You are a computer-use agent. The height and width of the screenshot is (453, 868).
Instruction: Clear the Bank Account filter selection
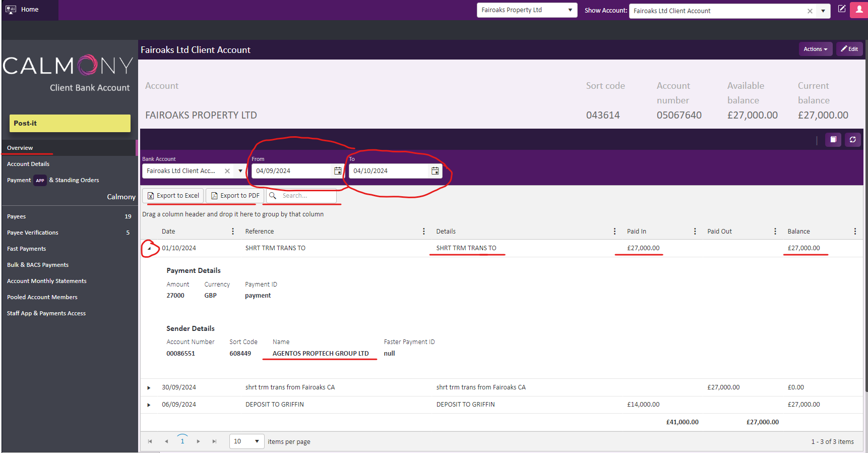(227, 171)
